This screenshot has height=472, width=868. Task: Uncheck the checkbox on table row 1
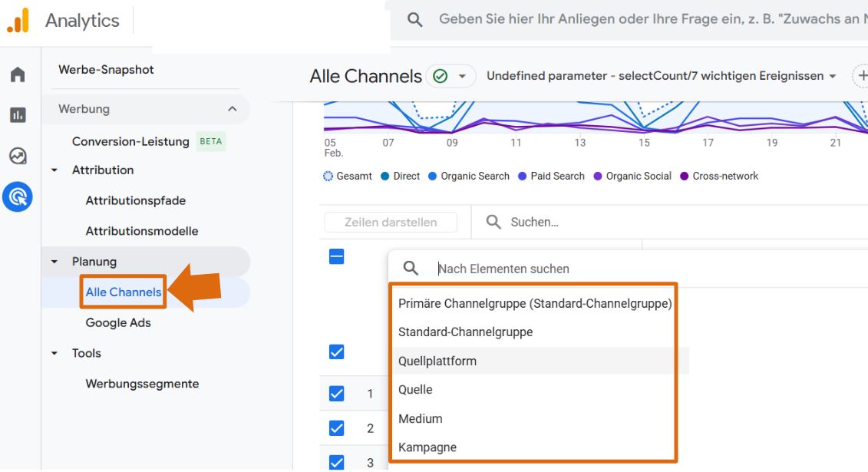pos(338,393)
